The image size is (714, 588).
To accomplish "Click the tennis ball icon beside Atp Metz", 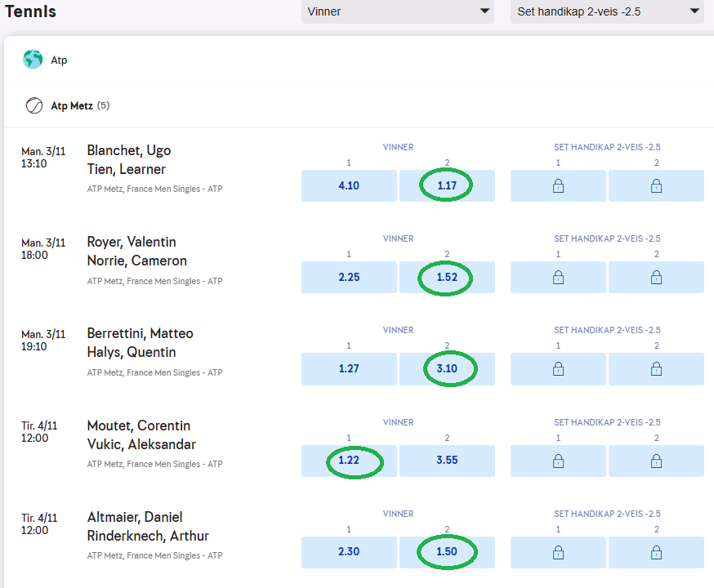I will (34, 106).
